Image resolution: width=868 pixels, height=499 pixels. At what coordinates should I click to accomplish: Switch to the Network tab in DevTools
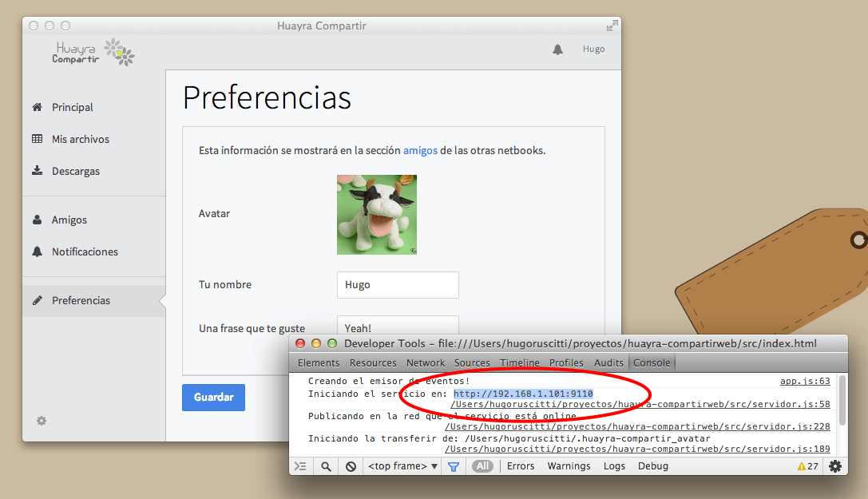coord(426,362)
